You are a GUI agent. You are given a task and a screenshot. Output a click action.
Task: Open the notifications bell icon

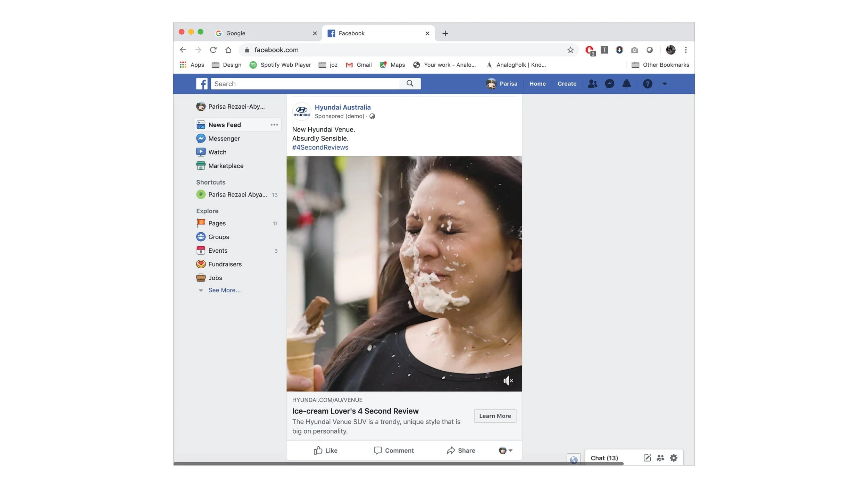click(626, 84)
